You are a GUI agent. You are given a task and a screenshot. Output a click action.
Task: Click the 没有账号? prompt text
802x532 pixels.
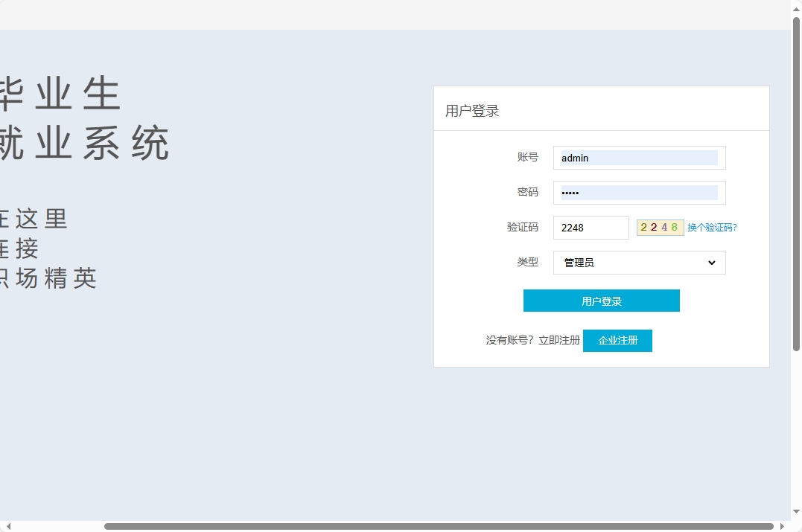507,340
